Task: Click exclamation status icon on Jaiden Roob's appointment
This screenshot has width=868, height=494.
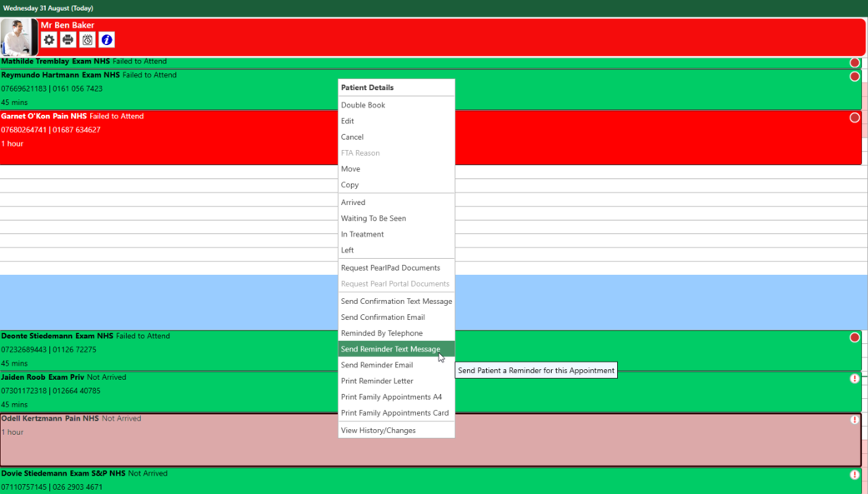Action: [853, 378]
